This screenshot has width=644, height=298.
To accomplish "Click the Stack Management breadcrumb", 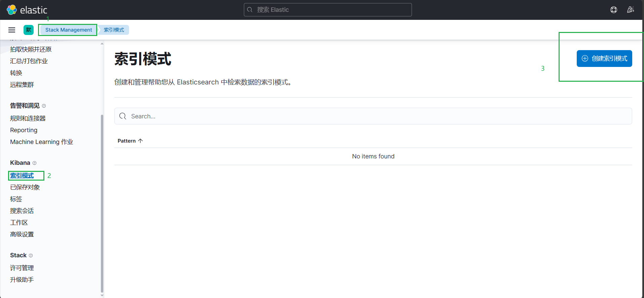I will pyautogui.click(x=69, y=30).
